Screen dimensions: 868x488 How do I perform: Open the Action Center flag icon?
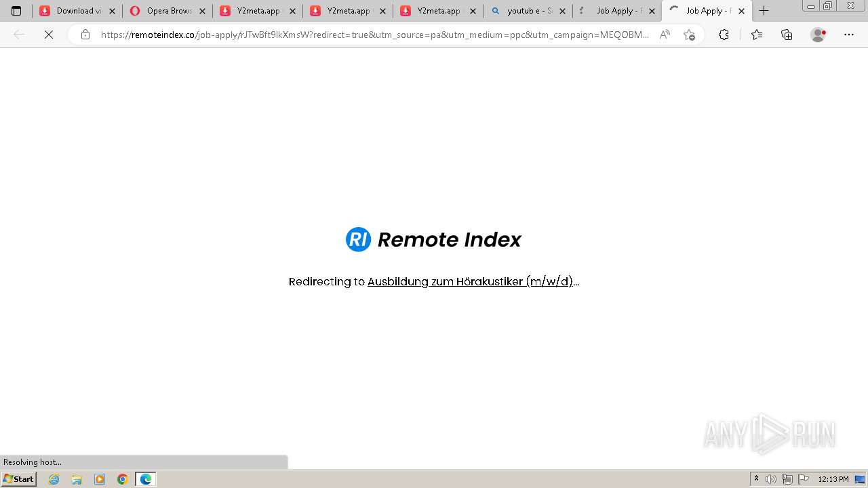pyautogui.click(x=804, y=479)
